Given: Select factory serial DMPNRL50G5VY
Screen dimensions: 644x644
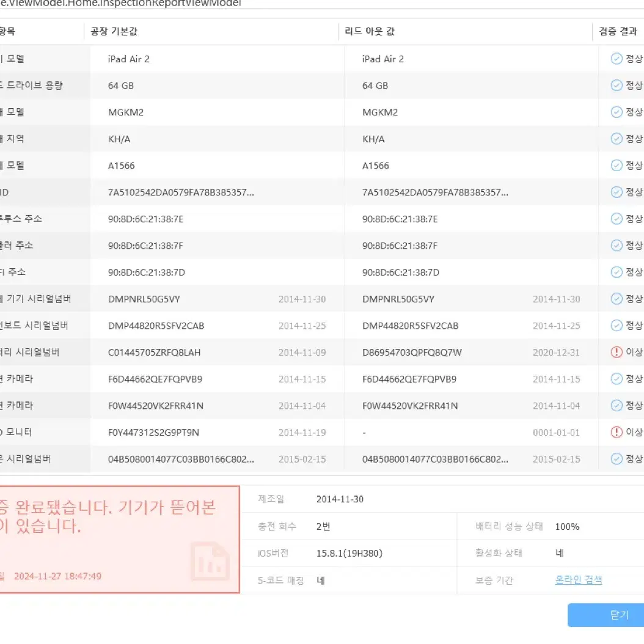Looking at the screenshot, I should (144, 299).
